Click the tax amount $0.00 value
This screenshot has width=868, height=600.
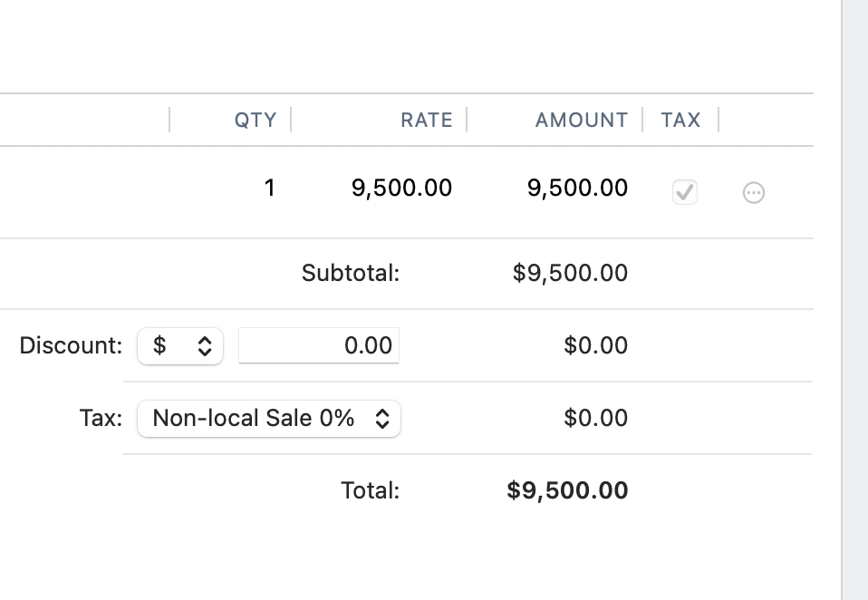coord(595,419)
